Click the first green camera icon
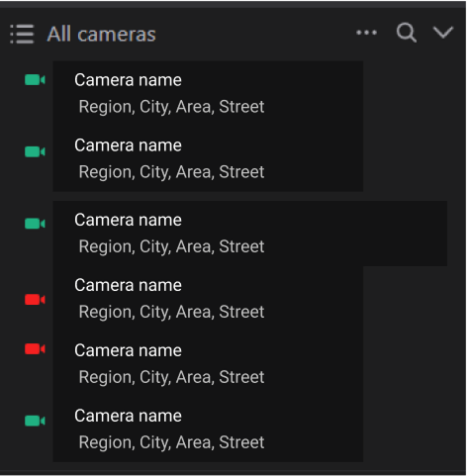The height and width of the screenshot is (476, 467). 35,80
